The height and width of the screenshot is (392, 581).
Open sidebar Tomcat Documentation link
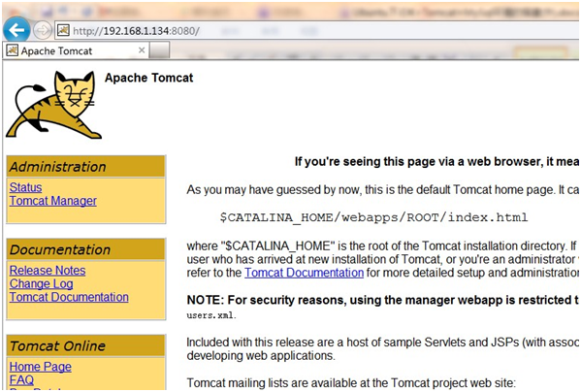[x=69, y=297]
